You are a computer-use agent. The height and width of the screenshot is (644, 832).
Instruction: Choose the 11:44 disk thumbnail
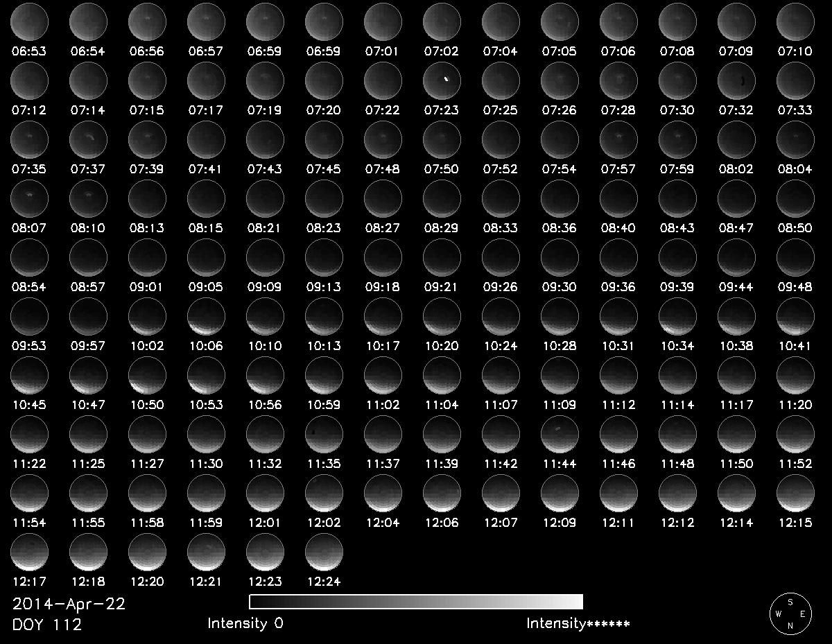[x=560, y=434]
